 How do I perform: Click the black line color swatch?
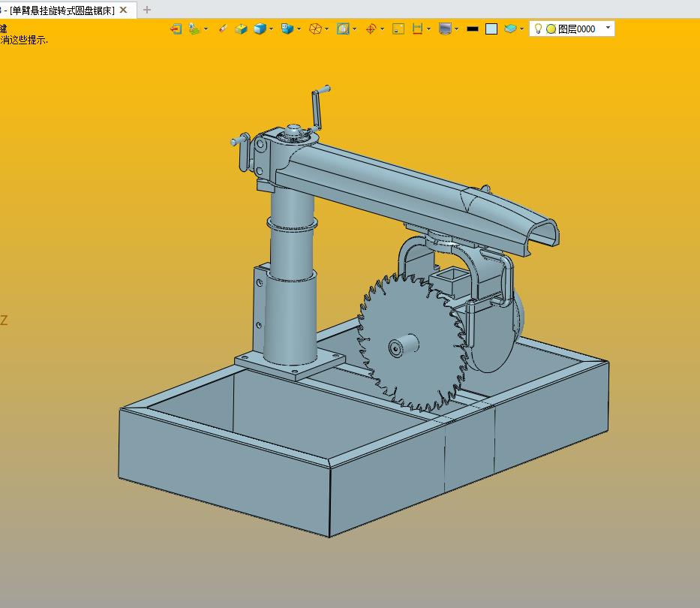click(473, 29)
